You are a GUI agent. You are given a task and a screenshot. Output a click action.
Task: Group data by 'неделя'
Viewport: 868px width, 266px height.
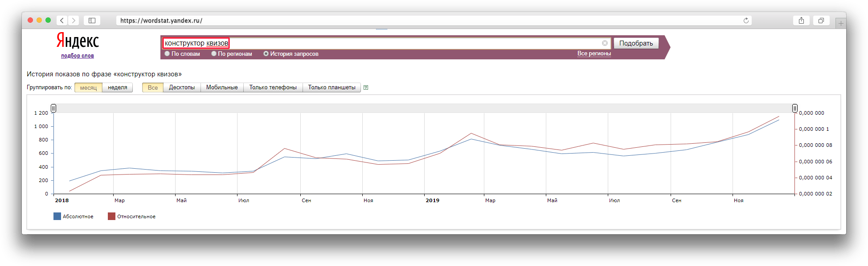pos(118,87)
